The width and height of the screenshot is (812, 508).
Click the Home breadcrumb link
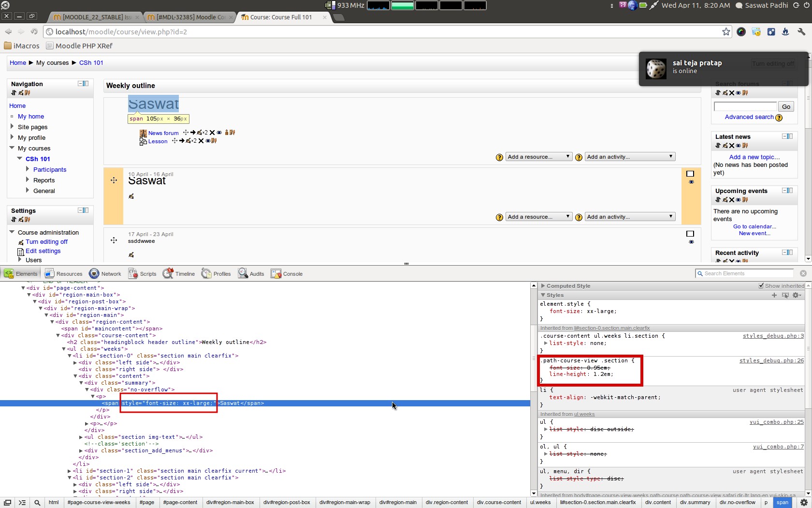coord(18,63)
